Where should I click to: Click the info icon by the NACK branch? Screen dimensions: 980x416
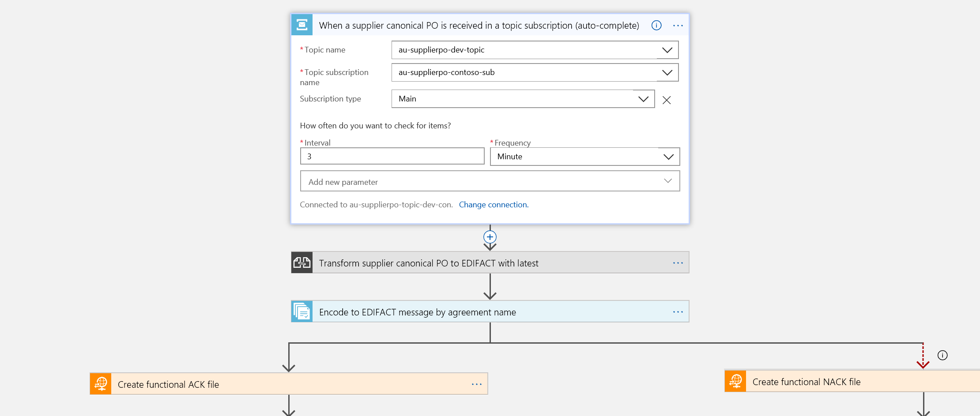point(942,355)
